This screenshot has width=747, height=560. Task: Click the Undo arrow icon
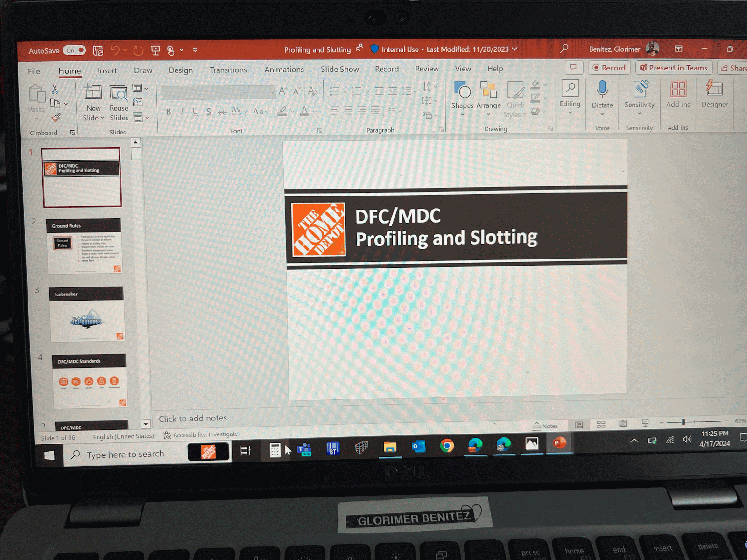(x=115, y=50)
